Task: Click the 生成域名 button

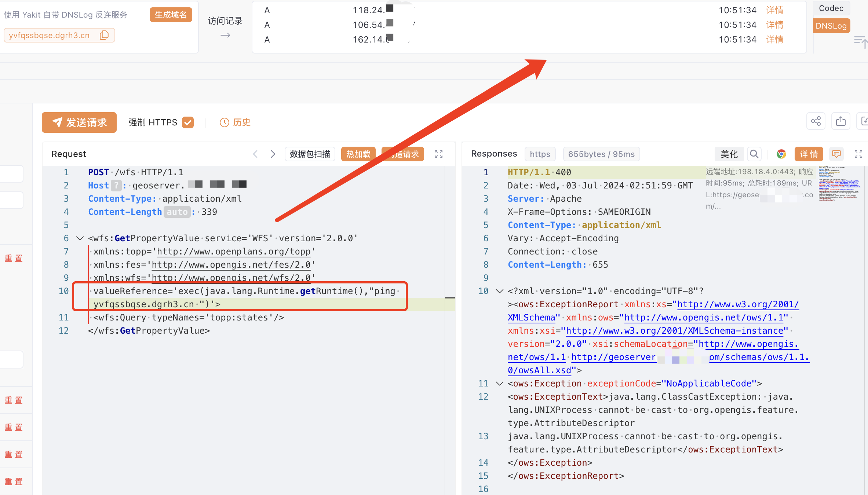Action: coord(171,15)
